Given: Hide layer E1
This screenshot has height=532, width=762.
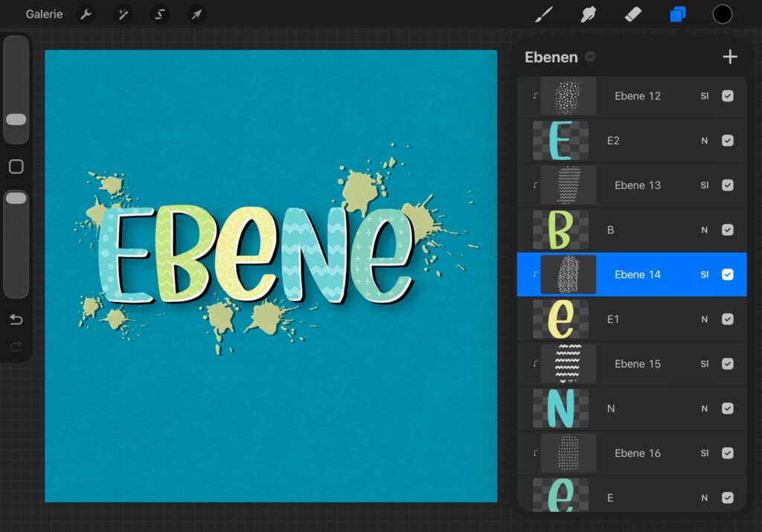Looking at the screenshot, I should (x=728, y=319).
